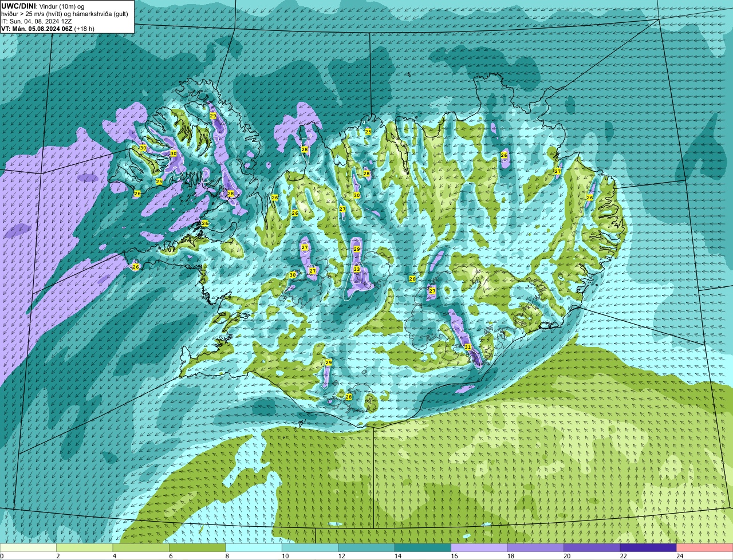Click the 2–4 m/s light green legend swatch
Image resolution: width=733 pixels, height=560 pixels.
point(85,548)
